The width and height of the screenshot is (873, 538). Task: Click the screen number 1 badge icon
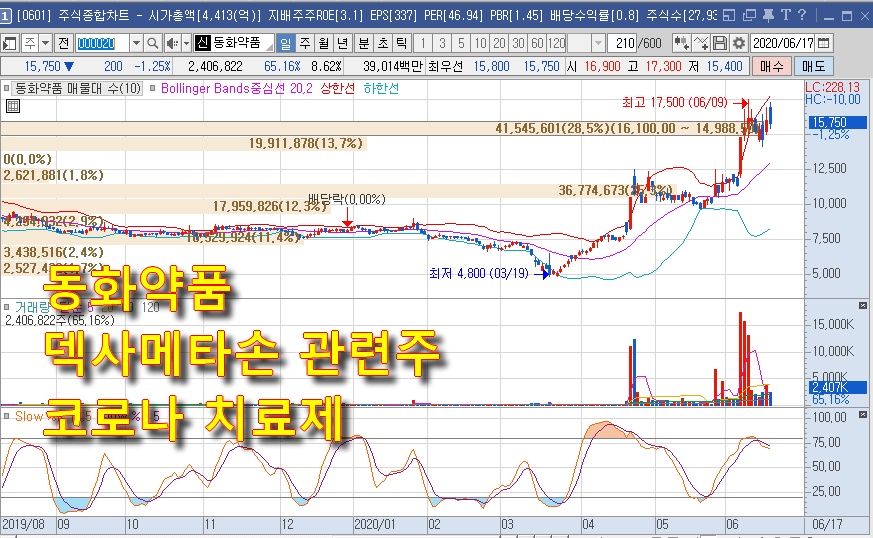coord(6,16)
